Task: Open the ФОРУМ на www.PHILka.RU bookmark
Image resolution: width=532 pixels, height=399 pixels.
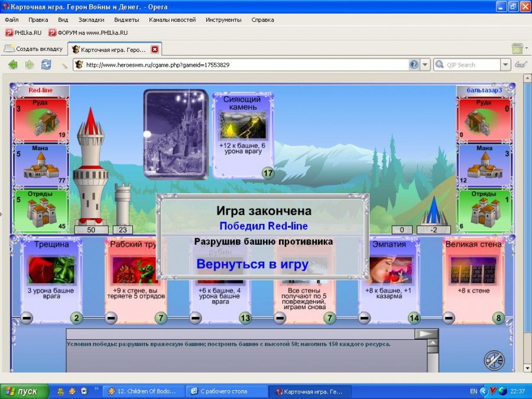Action: (x=88, y=33)
